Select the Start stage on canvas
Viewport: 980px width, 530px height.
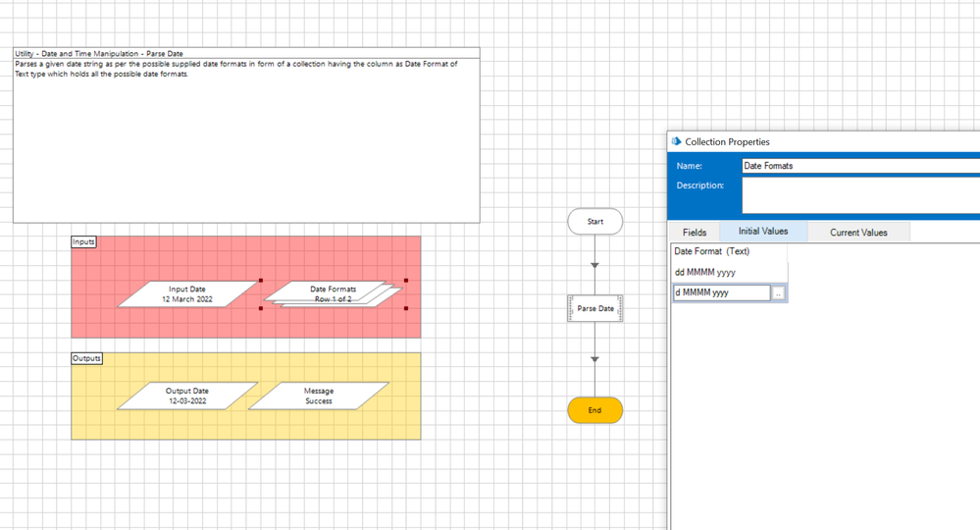594,222
